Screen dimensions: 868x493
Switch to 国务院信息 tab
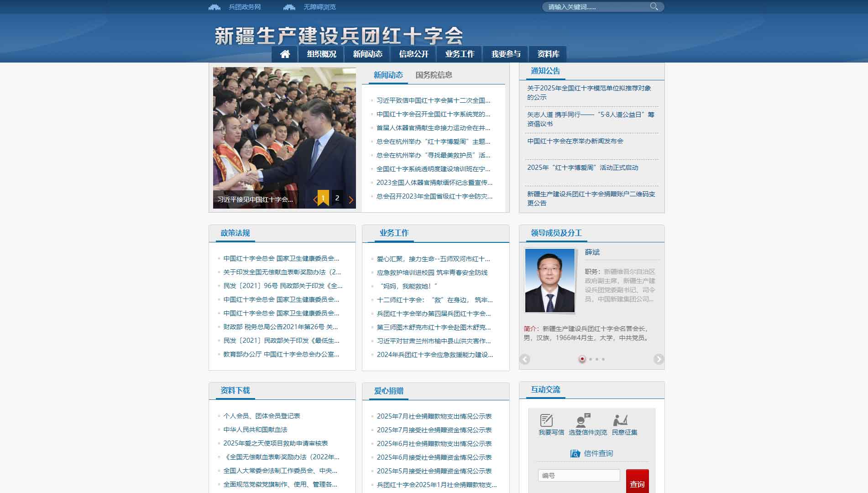[434, 75]
